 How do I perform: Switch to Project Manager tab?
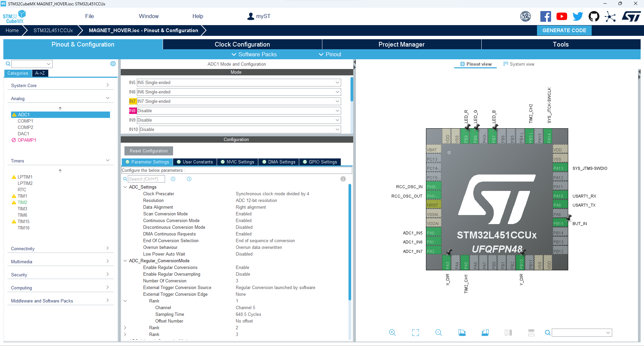point(401,44)
